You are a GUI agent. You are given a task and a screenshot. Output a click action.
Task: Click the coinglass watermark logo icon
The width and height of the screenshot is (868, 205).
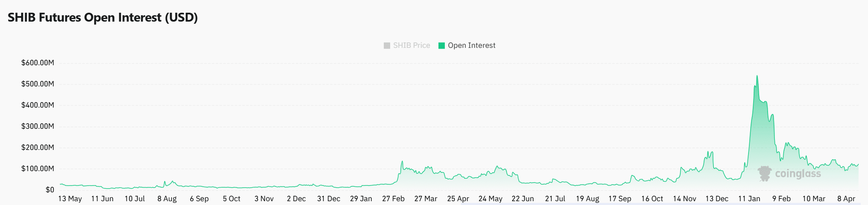pos(765,173)
